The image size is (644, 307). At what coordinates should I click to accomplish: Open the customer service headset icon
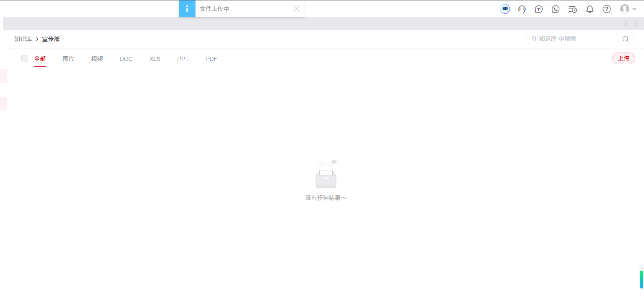coord(522,8)
